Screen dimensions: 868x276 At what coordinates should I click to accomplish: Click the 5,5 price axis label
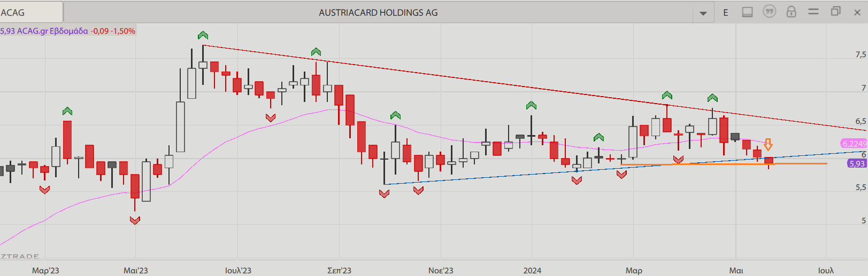pos(861,187)
